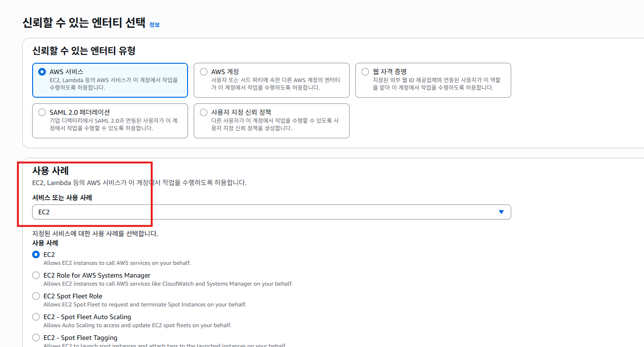Click the 웹 자격 증명 card description text

coord(436,84)
